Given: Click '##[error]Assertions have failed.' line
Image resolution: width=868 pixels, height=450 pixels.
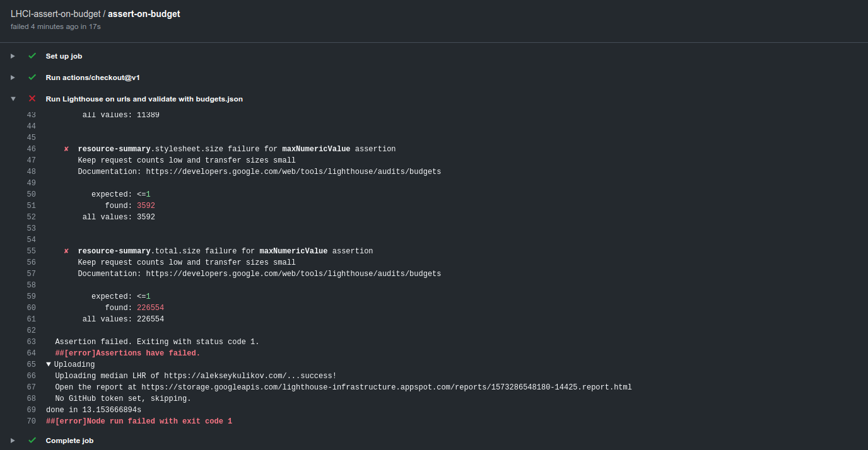Looking at the screenshot, I should [x=127, y=353].
